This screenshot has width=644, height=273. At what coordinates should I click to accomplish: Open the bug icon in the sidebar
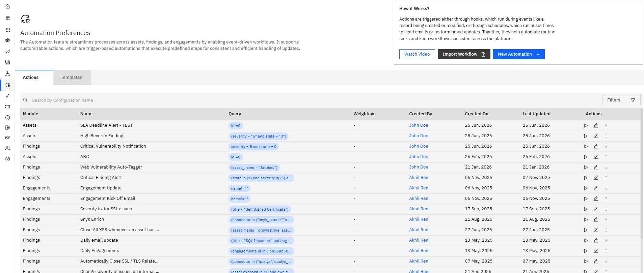tap(7, 40)
